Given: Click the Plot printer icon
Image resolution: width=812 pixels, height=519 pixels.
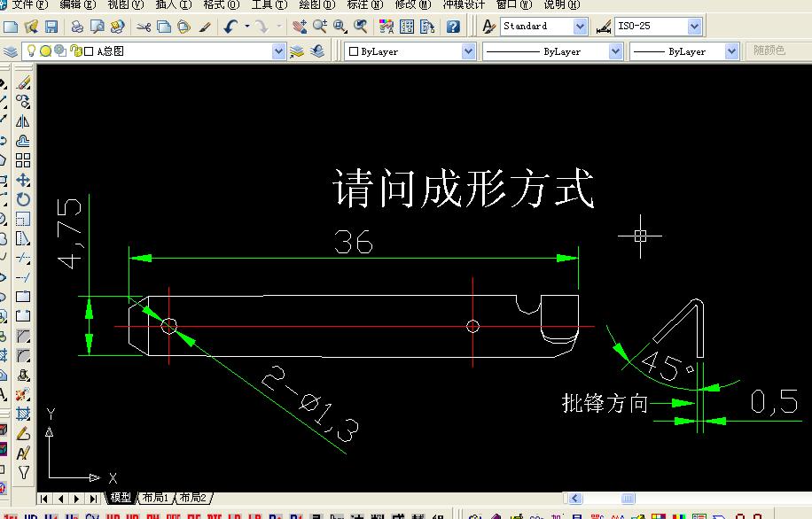Looking at the screenshot, I should (x=77, y=27).
